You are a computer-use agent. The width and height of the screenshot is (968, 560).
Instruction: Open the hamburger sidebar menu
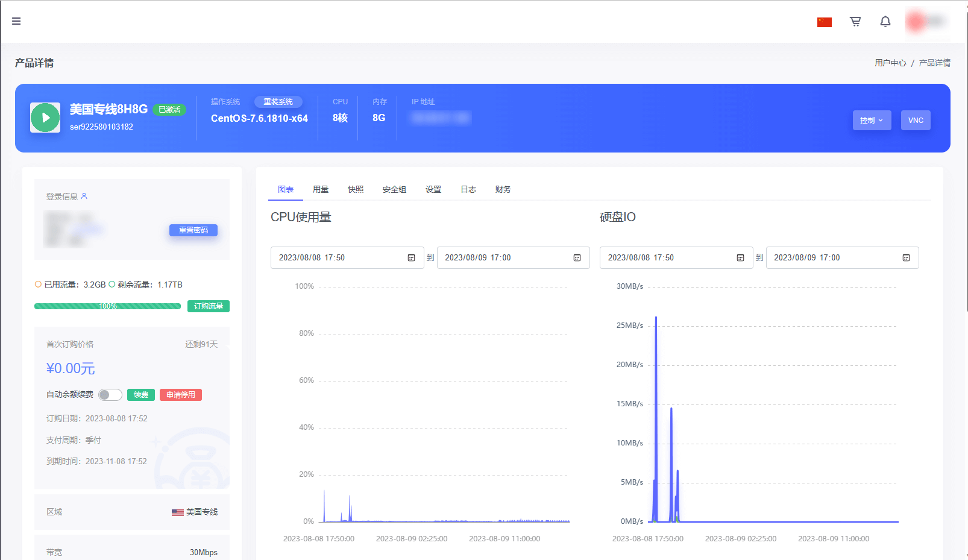(16, 21)
